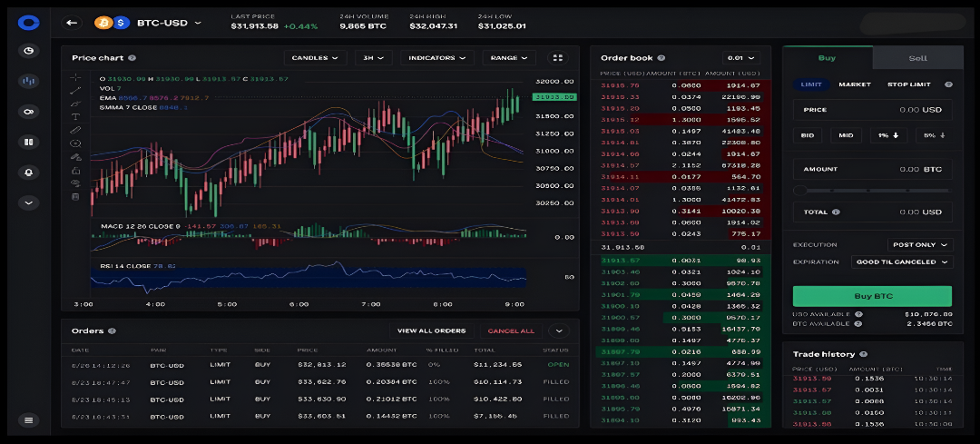
Task: Click the amount slider handle
Action: click(x=799, y=190)
